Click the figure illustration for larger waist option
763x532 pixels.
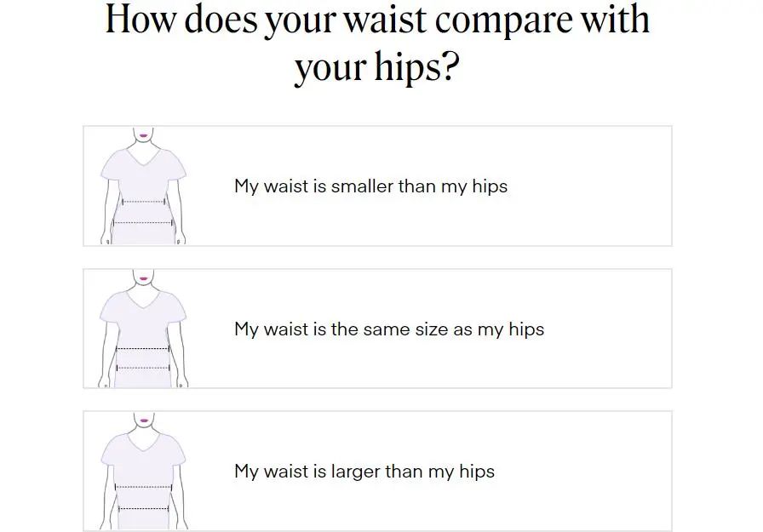[143, 472]
